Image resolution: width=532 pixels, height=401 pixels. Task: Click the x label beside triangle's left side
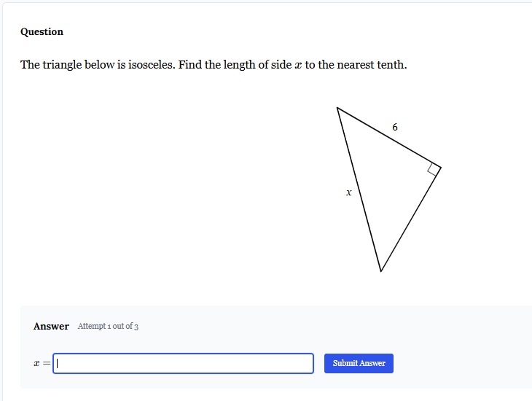349,193
